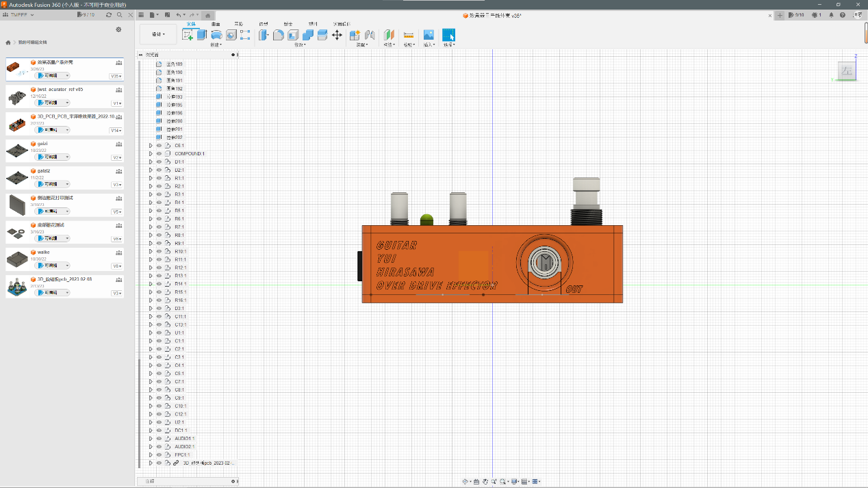Open data panel settings gear

[x=118, y=29]
